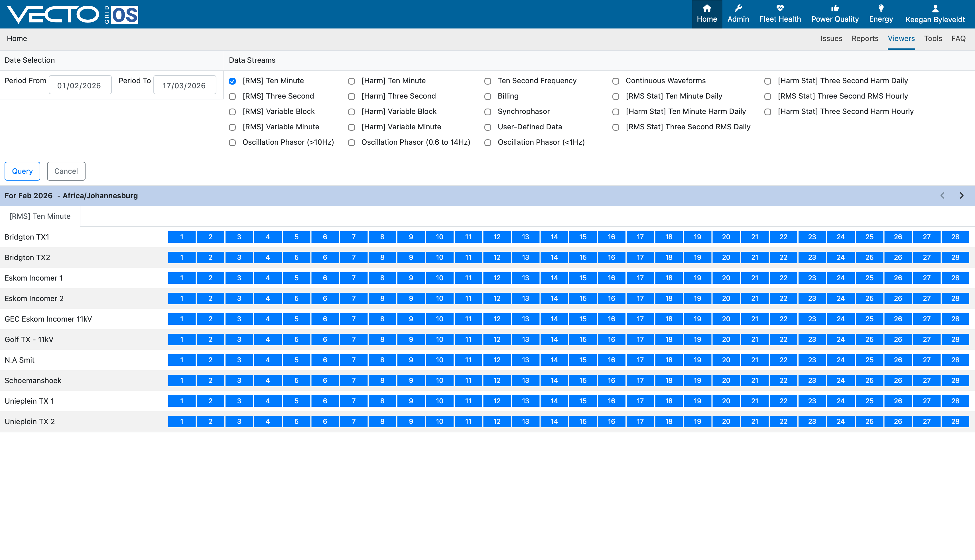Click the Home breadcrumb link
The height and width of the screenshot is (560, 975).
17,38
